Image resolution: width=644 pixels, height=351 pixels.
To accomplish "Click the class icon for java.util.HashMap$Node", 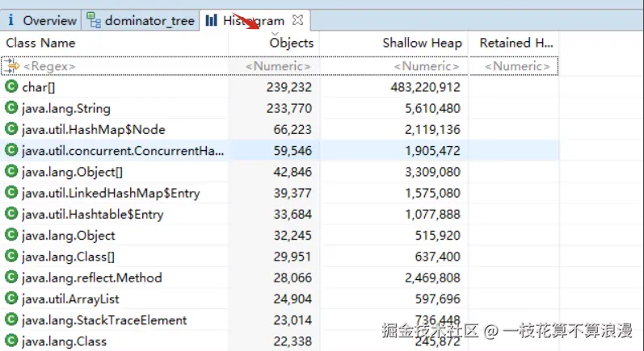I will tap(11, 129).
